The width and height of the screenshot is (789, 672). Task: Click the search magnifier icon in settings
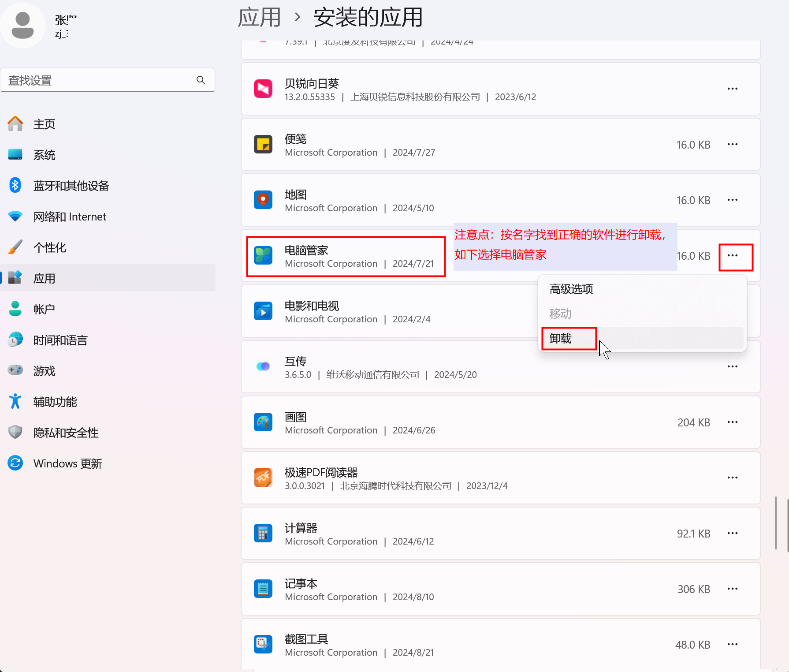pos(201,80)
